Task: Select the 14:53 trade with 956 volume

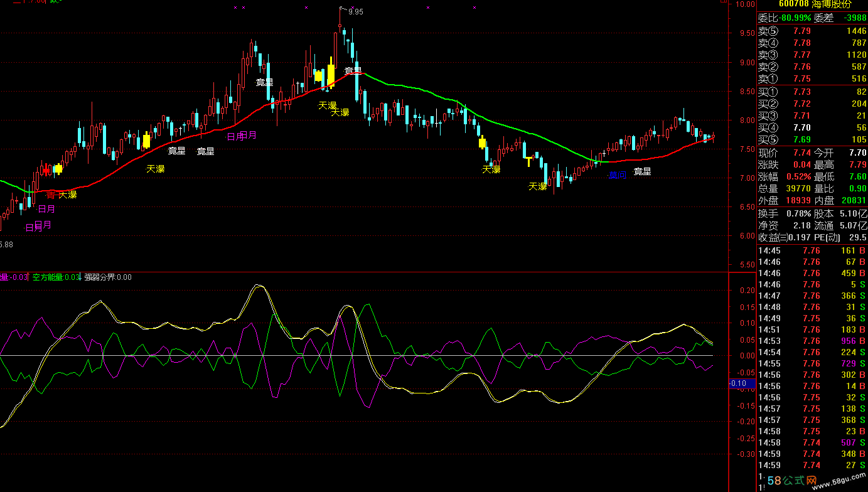Action: pyautogui.click(x=812, y=341)
